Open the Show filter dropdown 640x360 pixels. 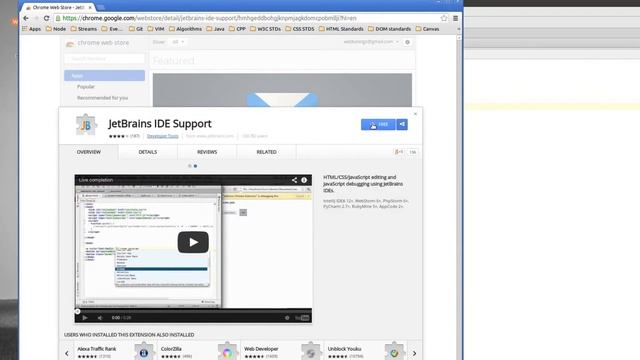(x=178, y=42)
